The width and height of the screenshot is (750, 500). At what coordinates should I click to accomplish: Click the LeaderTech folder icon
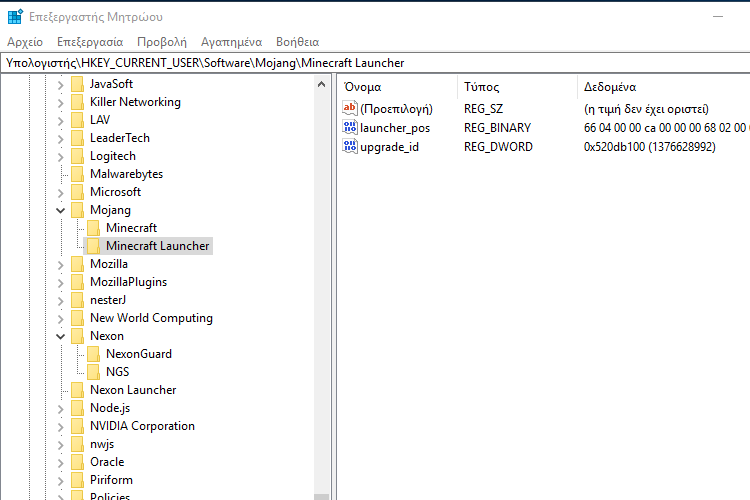(77, 138)
